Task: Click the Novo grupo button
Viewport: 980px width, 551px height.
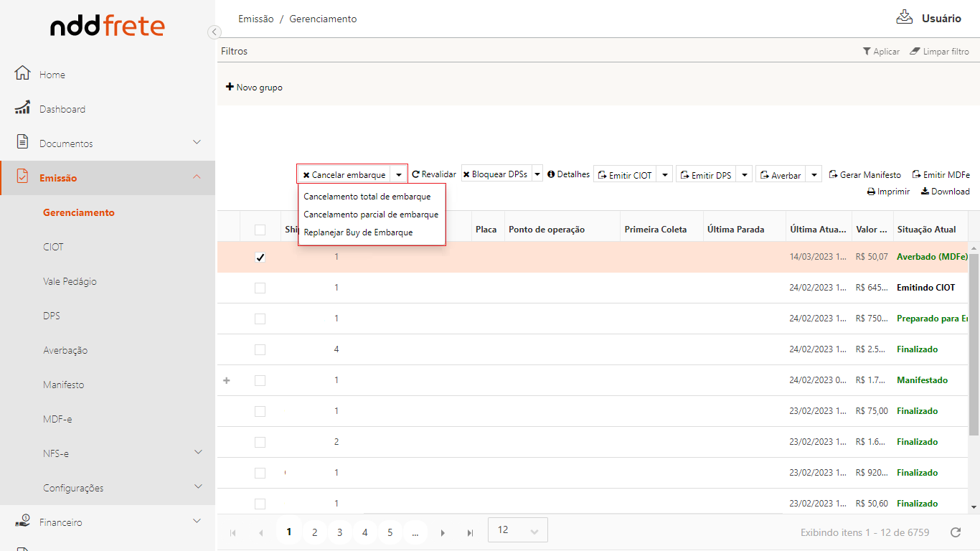Action: tap(254, 88)
